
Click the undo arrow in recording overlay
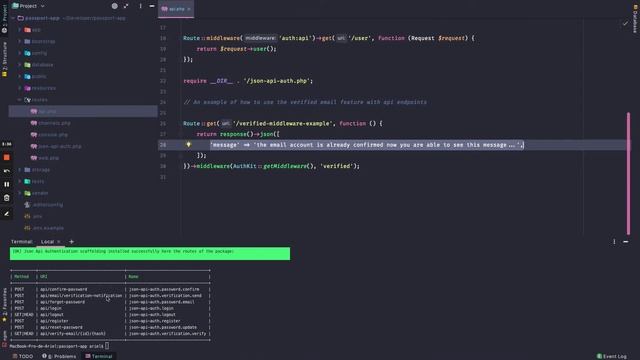coord(7,171)
